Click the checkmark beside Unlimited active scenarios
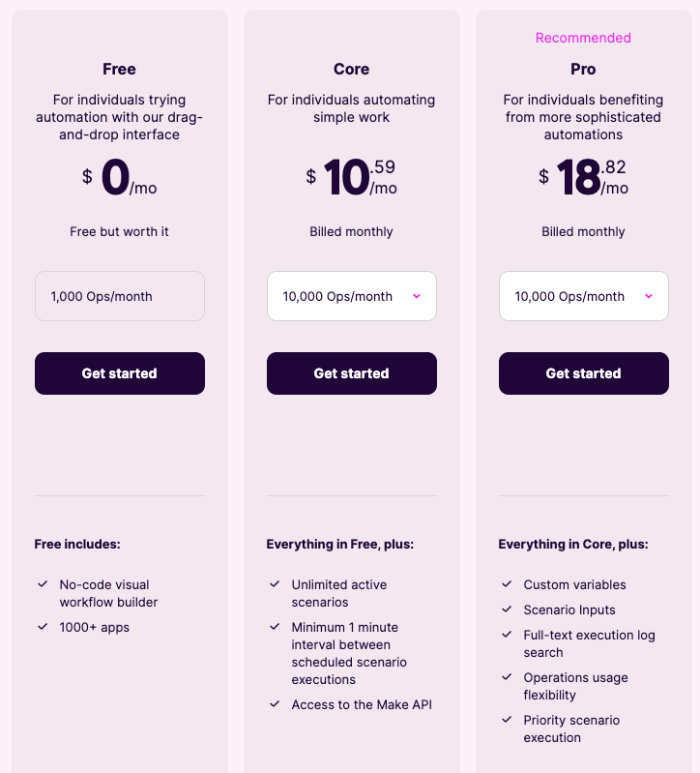 click(275, 584)
